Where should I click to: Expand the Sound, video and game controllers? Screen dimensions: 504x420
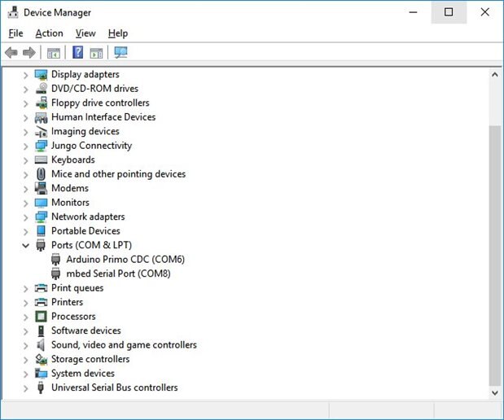coord(26,345)
